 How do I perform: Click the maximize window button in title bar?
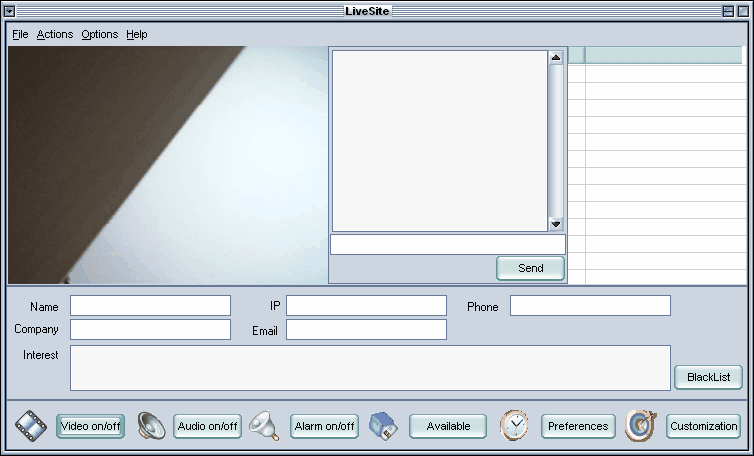[743, 11]
